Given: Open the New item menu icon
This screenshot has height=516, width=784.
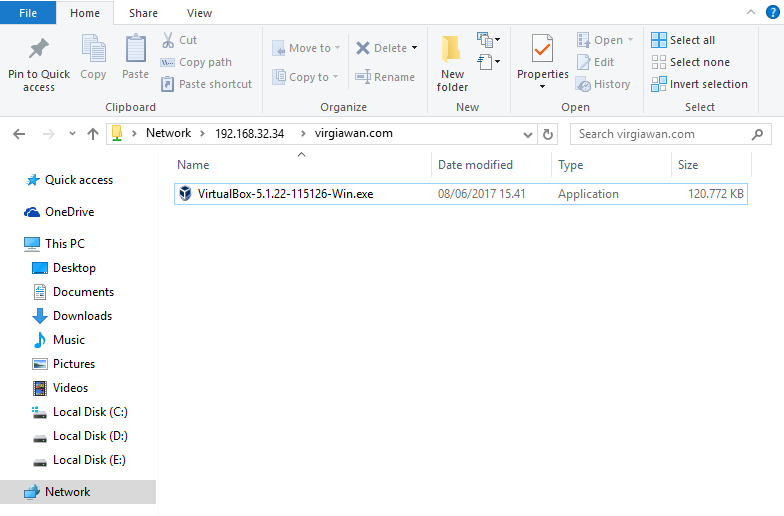Looking at the screenshot, I should pos(484,40).
